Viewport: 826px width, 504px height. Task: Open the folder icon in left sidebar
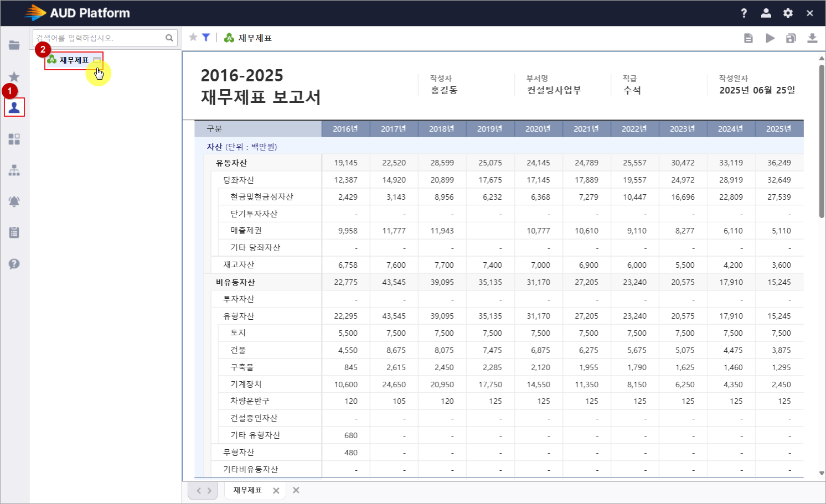14,45
